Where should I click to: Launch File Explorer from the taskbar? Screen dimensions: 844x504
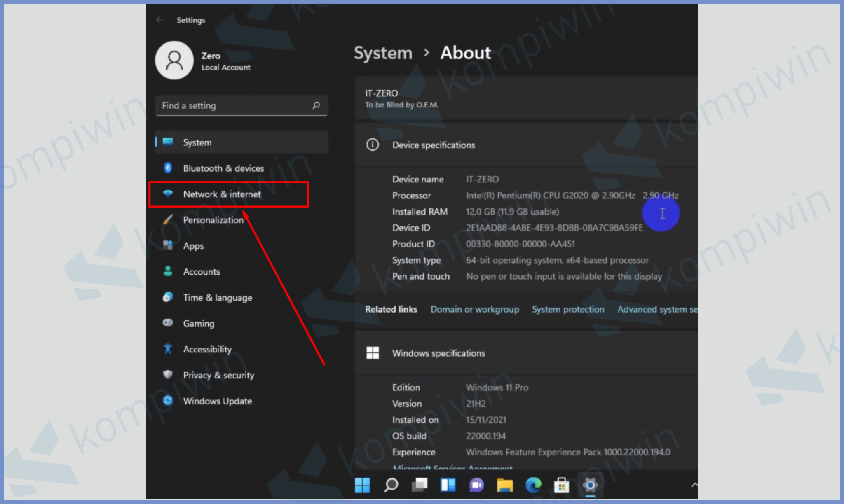click(x=505, y=485)
